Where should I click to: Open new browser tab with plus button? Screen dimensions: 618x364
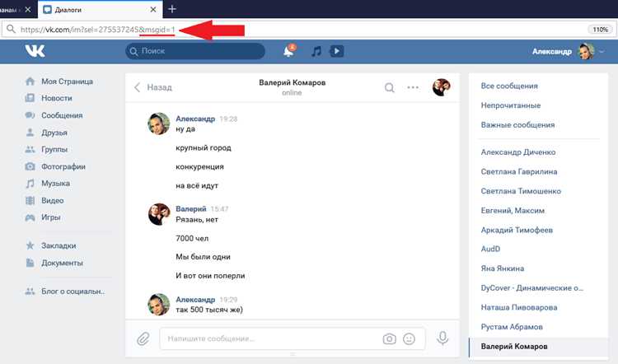coord(172,9)
